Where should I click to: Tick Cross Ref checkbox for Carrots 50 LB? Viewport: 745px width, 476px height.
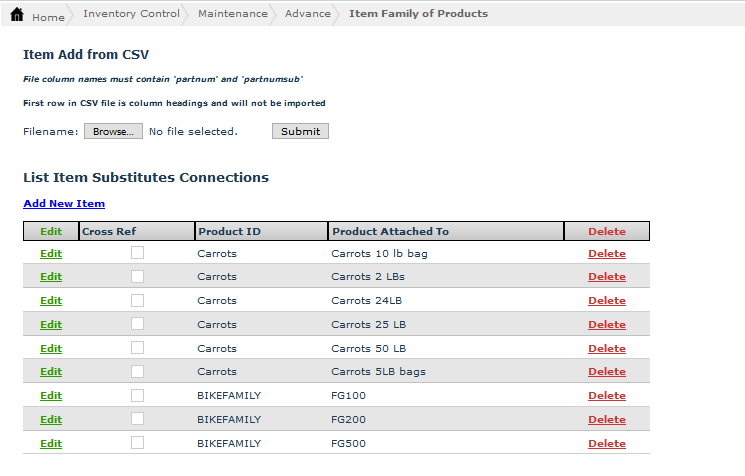[x=137, y=348]
